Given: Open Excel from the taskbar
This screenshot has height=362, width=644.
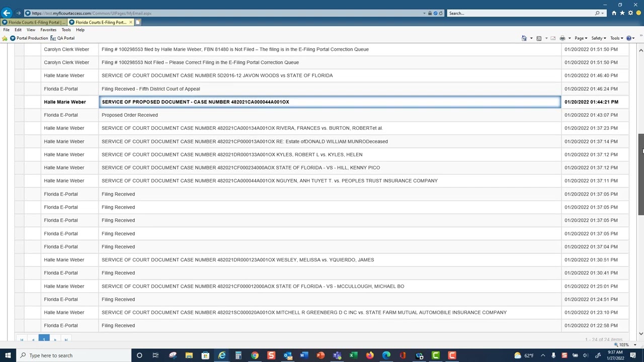Looking at the screenshot, I should (353, 355).
